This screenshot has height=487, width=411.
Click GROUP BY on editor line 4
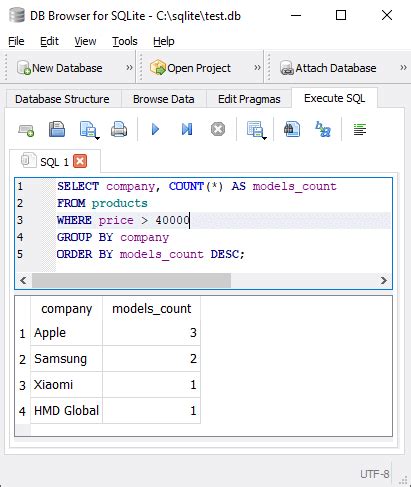coord(85,237)
